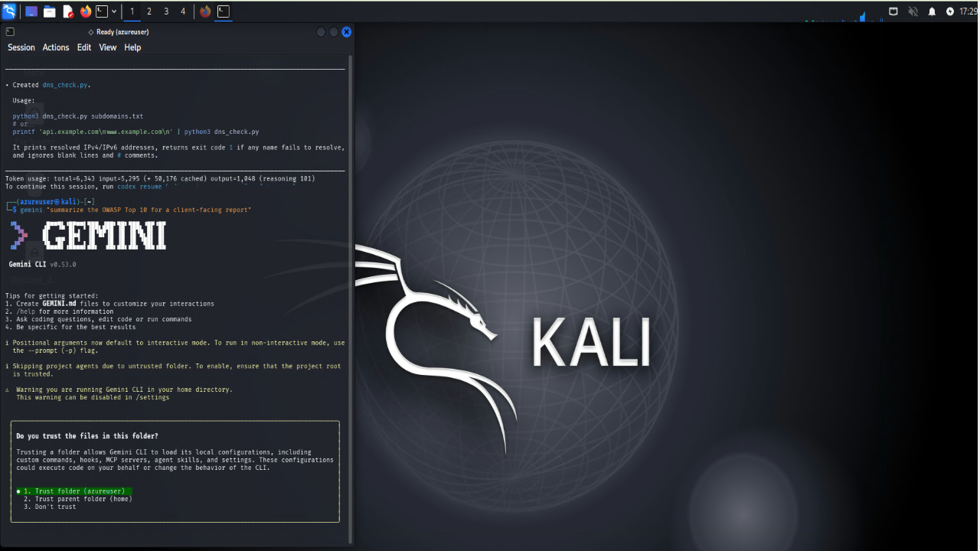Open the network connection tray icon
This screenshot has width=980, height=551.
coord(893,11)
